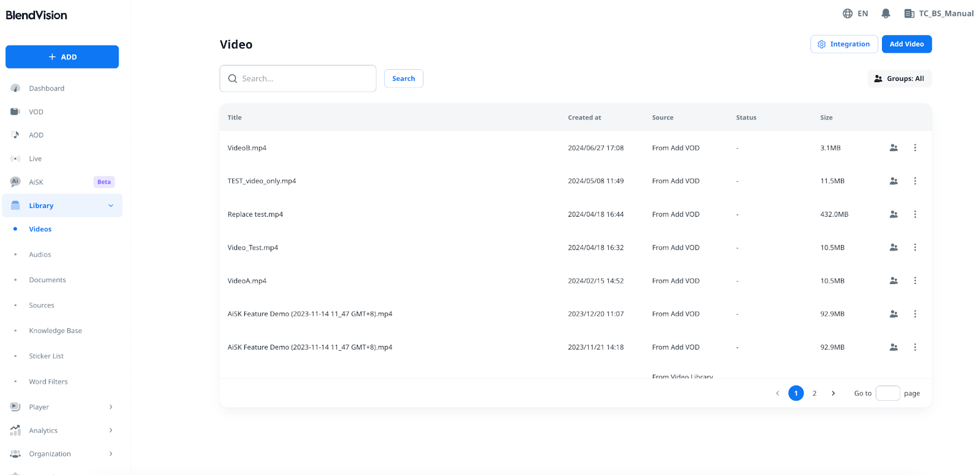Click the Integration button
This screenshot has height=475, width=980.
[x=843, y=44]
